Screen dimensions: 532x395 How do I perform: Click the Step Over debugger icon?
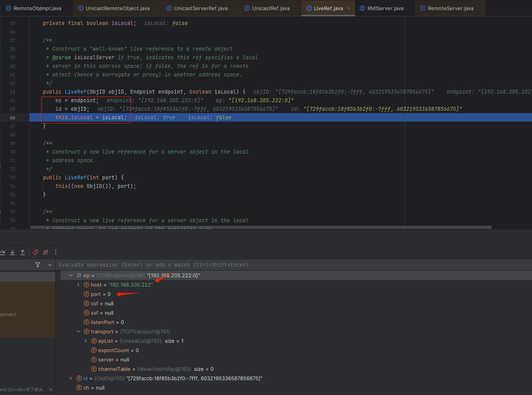[x=2, y=252]
